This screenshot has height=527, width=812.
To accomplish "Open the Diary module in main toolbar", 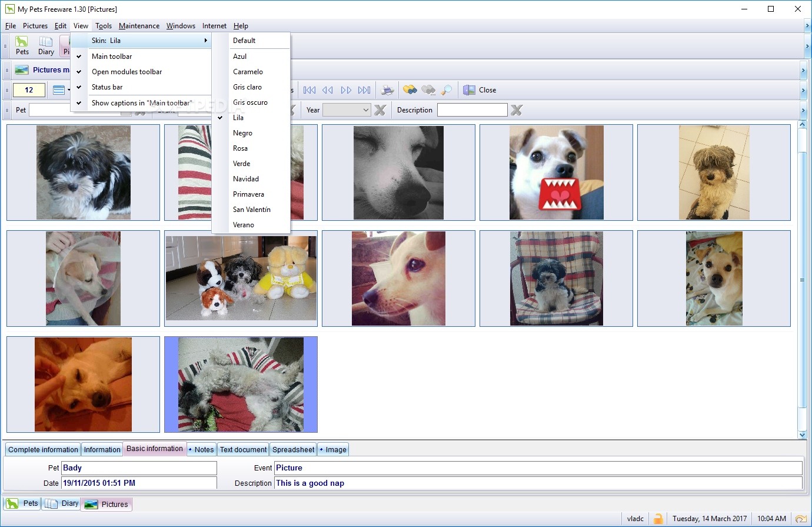I will (x=46, y=46).
